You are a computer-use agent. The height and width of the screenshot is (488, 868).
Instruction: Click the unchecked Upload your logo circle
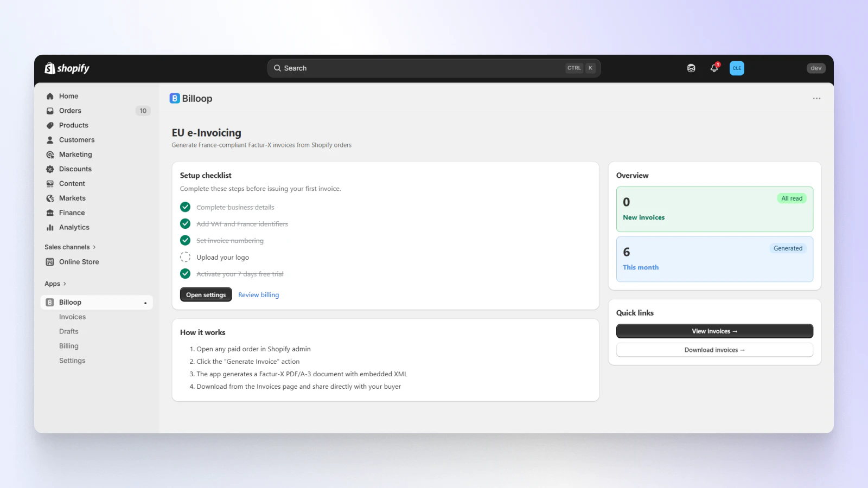[185, 257]
